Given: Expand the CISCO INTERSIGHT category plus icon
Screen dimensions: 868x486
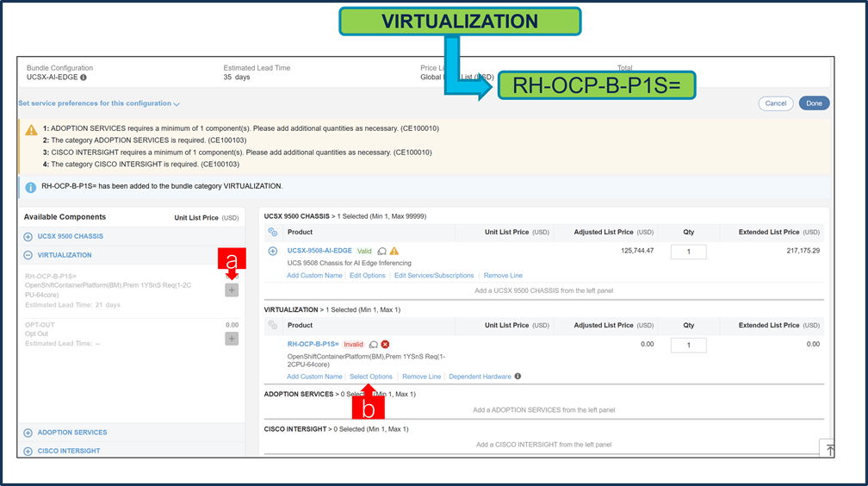Looking at the screenshot, I should 28,451.
